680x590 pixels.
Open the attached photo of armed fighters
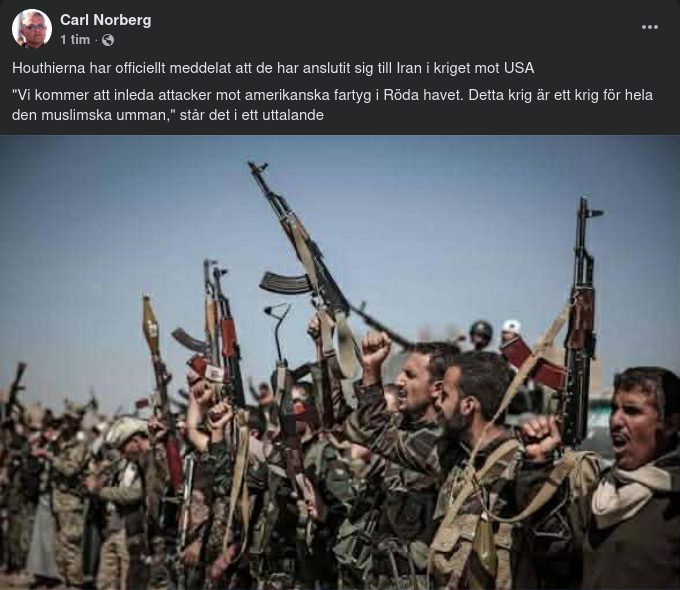(340, 362)
